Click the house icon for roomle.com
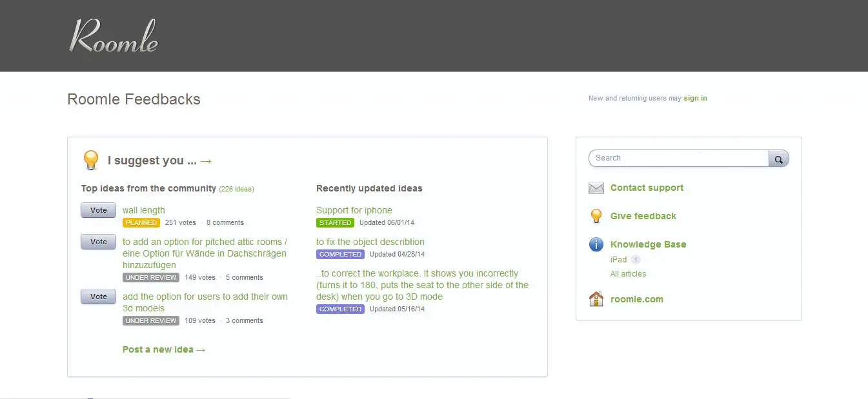This screenshot has width=868, height=399. pyautogui.click(x=596, y=299)
